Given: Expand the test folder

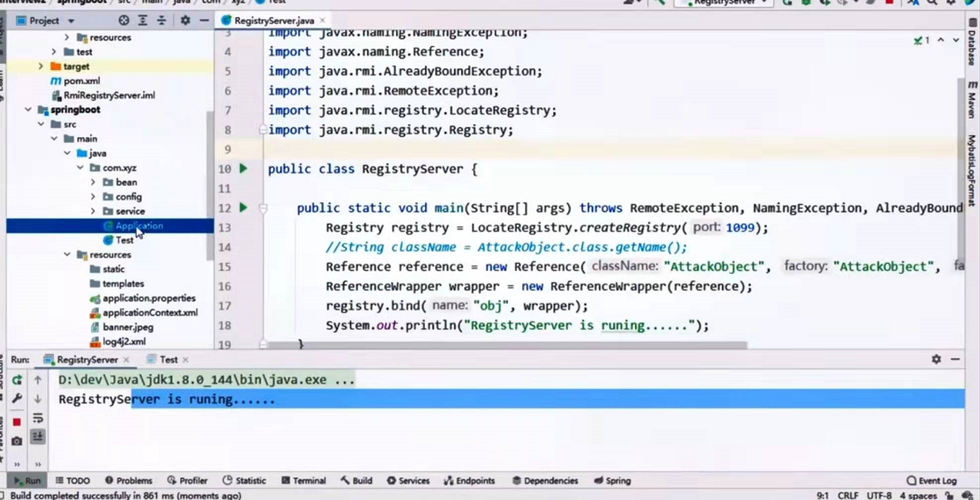Looking at the screenshot, I should tap(54, 52).
